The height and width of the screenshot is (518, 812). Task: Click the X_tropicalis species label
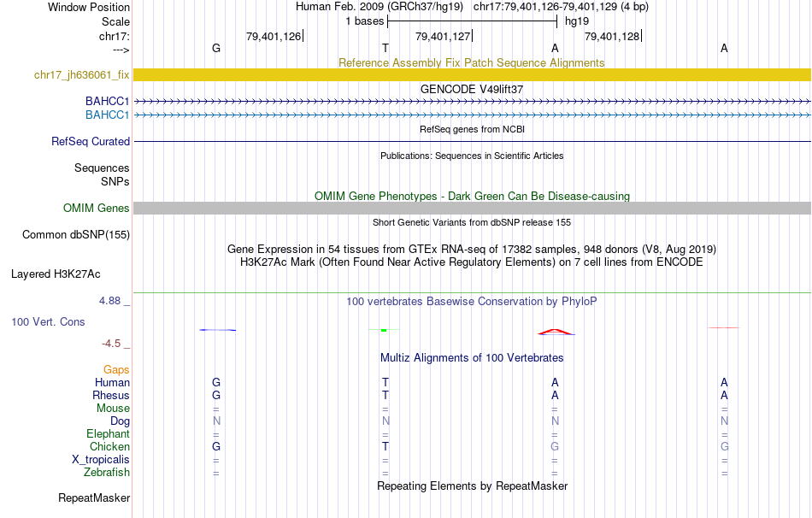(101, 460)
